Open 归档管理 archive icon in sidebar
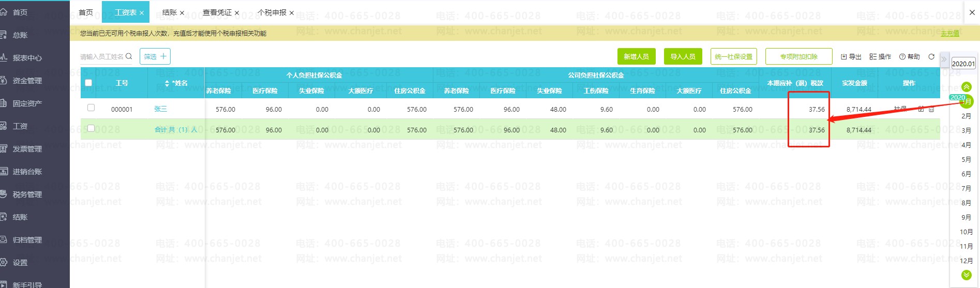The width and height of the screenshot is (980, 288). [4, 239]
